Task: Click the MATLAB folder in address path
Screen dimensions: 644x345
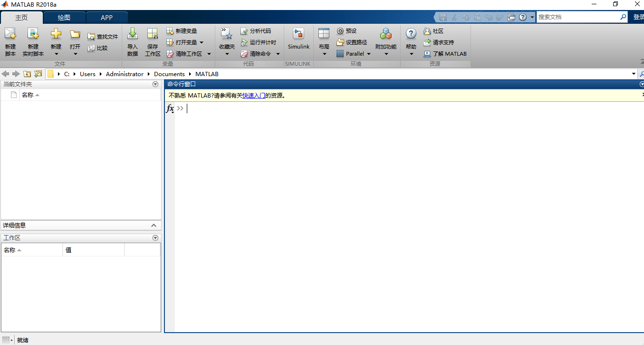Action: tap(207, 74)
